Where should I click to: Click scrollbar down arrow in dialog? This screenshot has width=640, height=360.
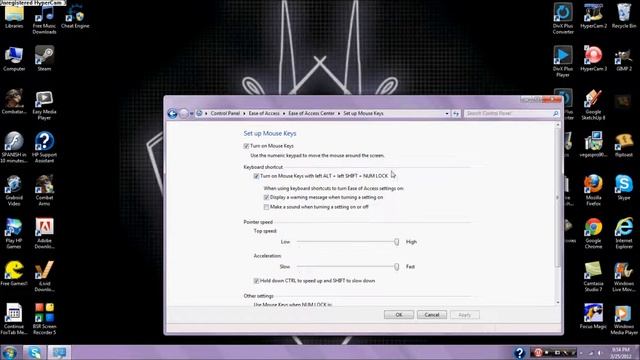tap(558, 302)
